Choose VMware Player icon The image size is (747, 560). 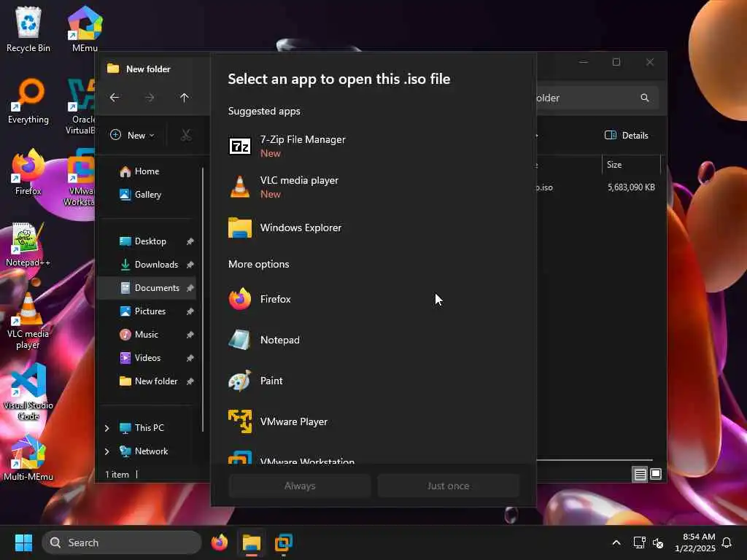(239, 421)
